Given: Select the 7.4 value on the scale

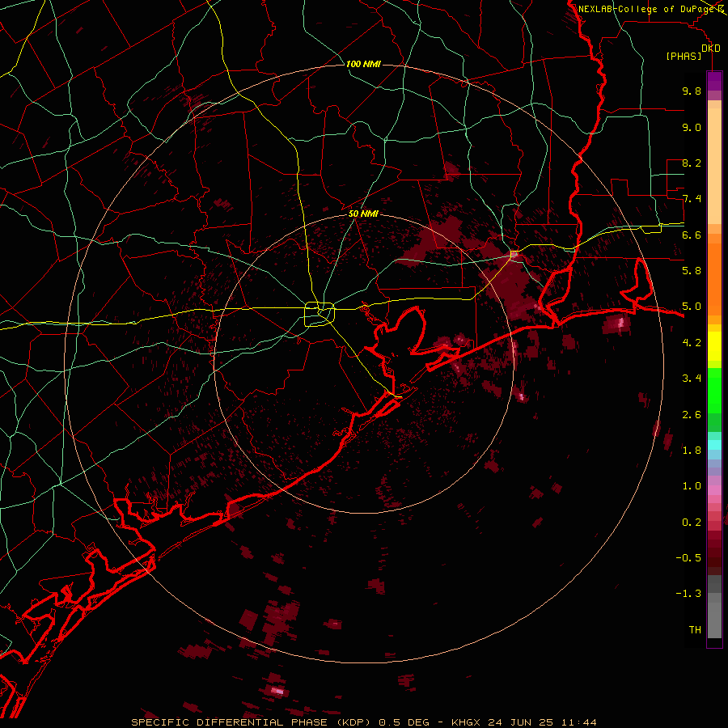Looking at the screenshot, I should coord(692,199).
